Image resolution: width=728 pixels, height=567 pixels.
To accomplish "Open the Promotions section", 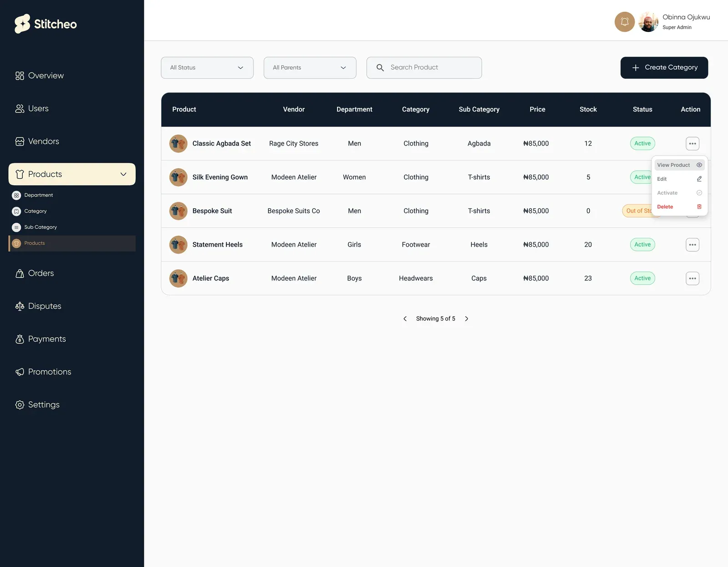I will [43, 372].
